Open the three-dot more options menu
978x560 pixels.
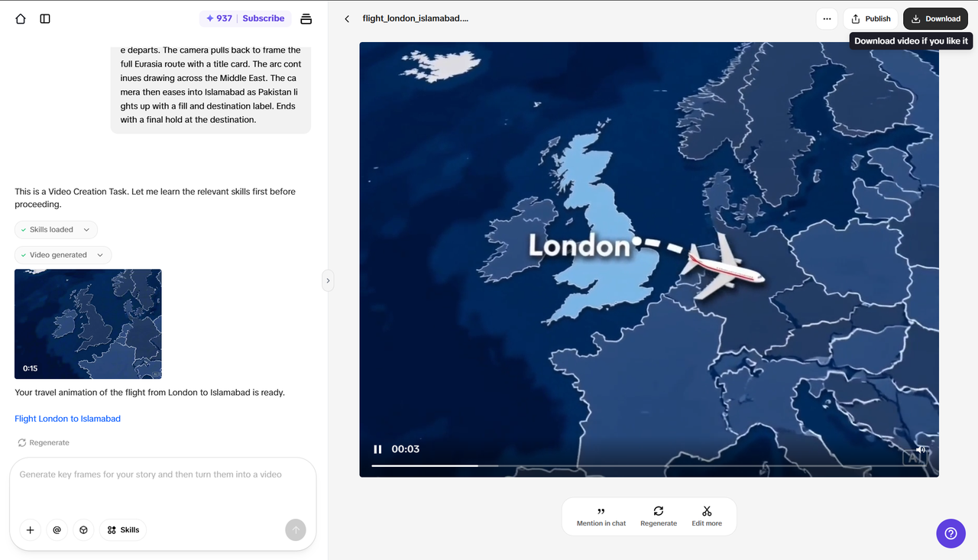[827, 19]
